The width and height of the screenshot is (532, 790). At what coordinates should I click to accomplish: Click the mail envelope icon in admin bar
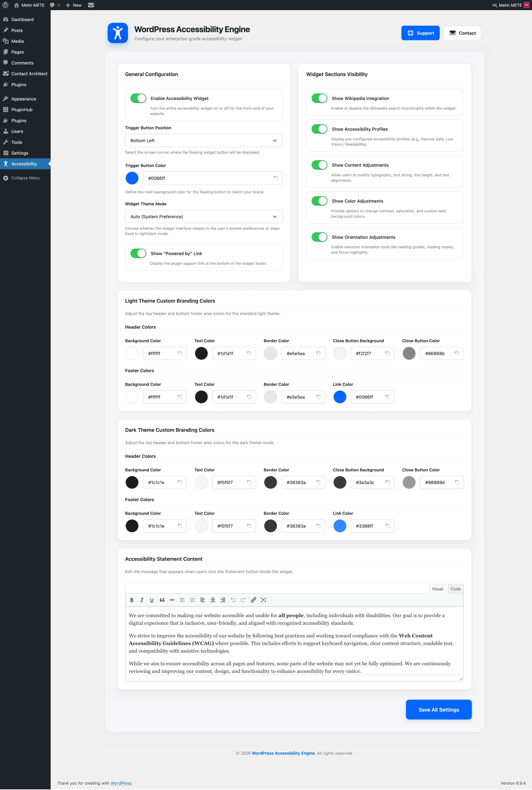91,5
